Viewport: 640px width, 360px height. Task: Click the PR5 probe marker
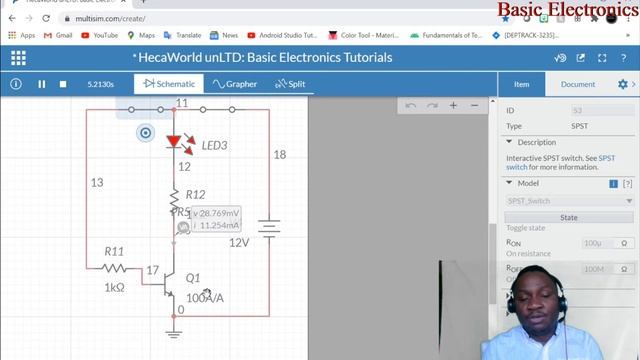183,228
